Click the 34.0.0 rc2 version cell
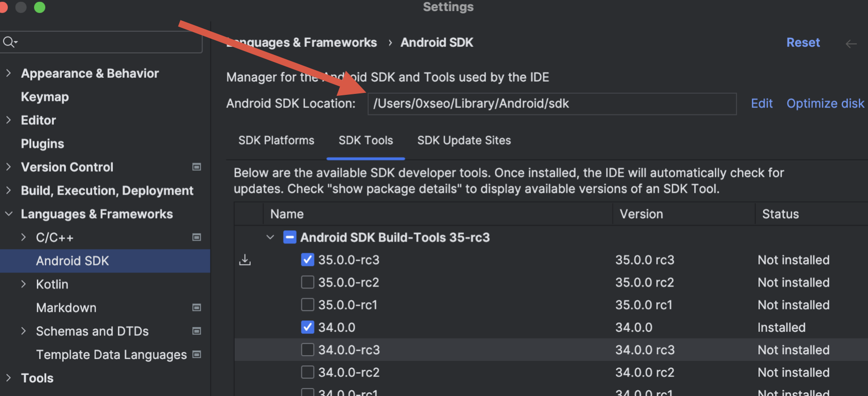 tap(645, 372)
